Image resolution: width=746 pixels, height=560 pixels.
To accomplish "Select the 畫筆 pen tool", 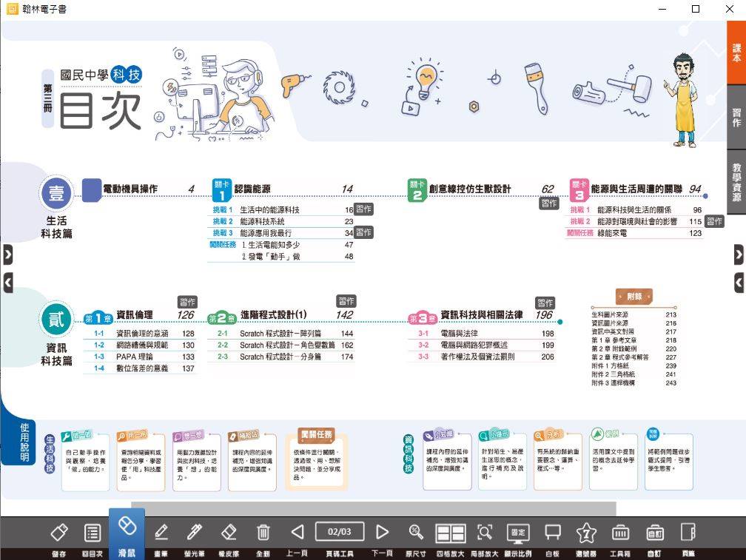I will pos(161,533).
